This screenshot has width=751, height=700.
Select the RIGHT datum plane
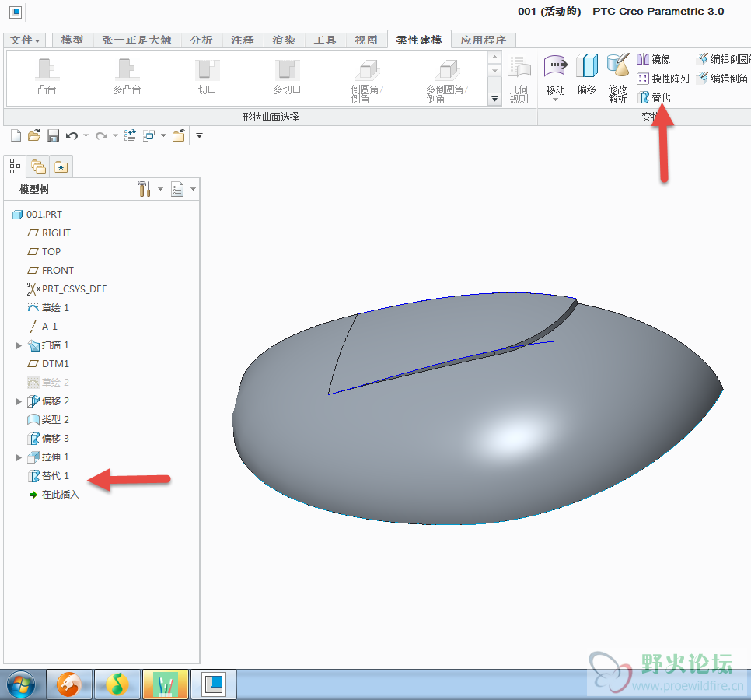[49, 233]
